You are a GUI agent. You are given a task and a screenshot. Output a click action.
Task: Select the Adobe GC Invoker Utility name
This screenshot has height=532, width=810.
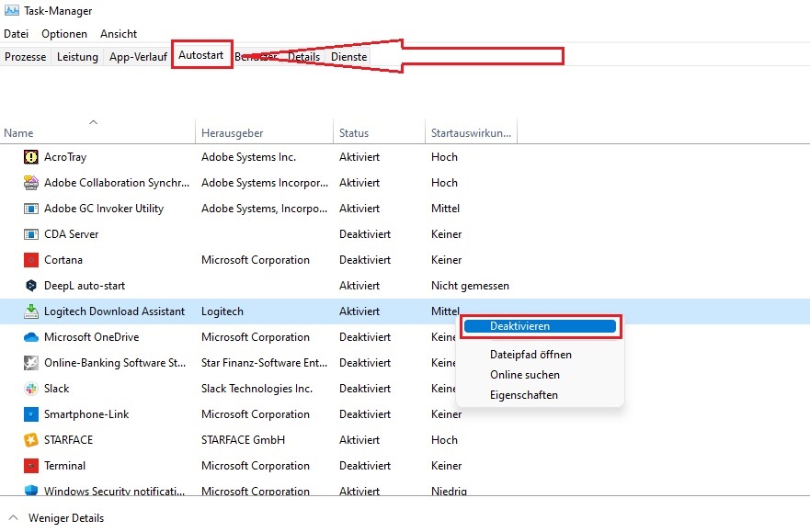104,209
